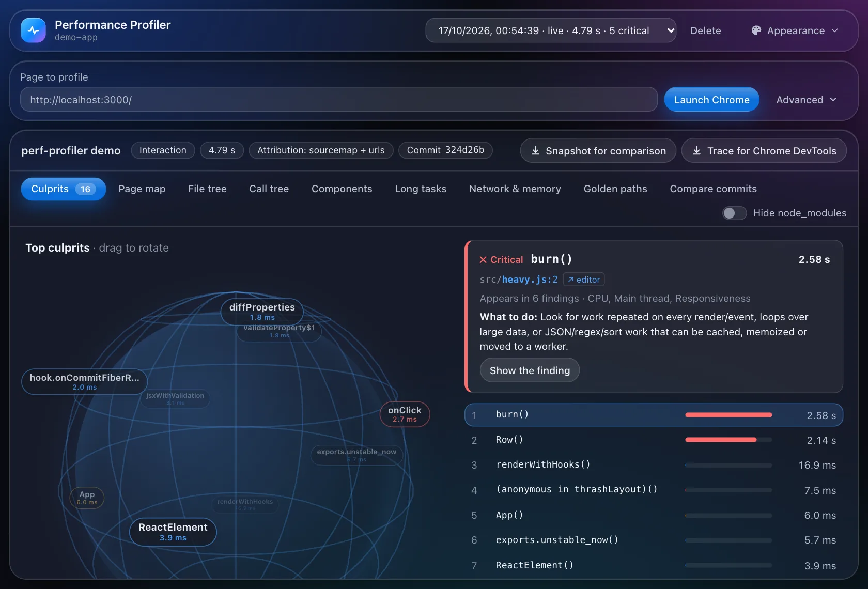Switch to the Call tree tab
This screenshot has height=589, width=868.
click(269, 189)
